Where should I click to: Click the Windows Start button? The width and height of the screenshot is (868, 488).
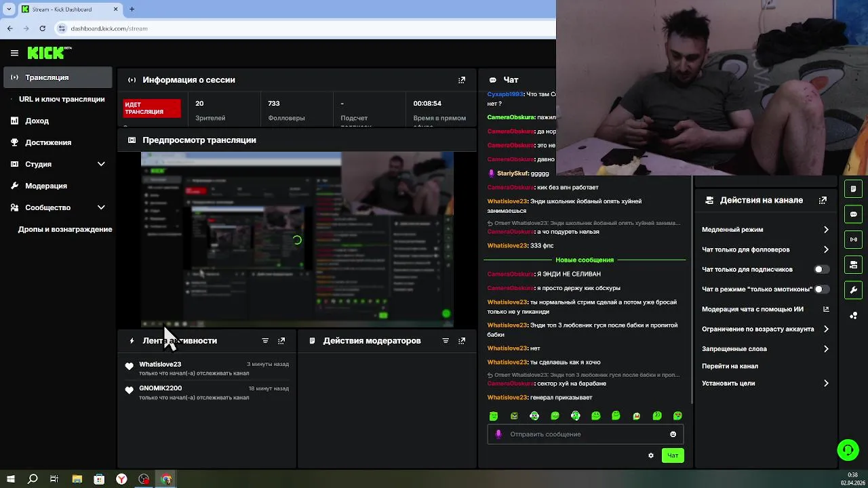[10, 479]
